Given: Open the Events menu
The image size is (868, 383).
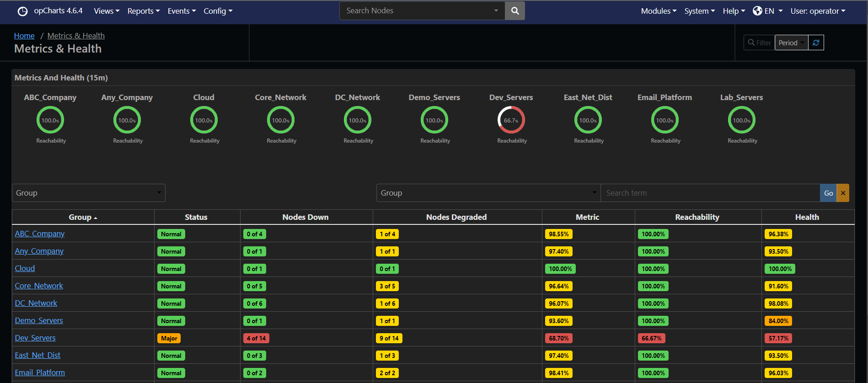Looking at the screenshot, I should point(182,11).
